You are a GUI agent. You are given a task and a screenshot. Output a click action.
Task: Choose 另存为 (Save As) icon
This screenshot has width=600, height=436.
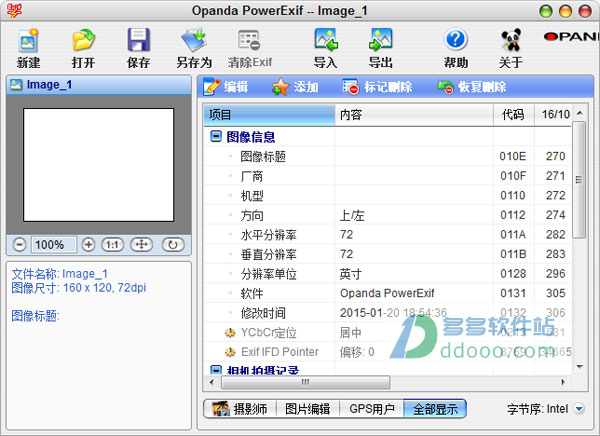(194, 40)
